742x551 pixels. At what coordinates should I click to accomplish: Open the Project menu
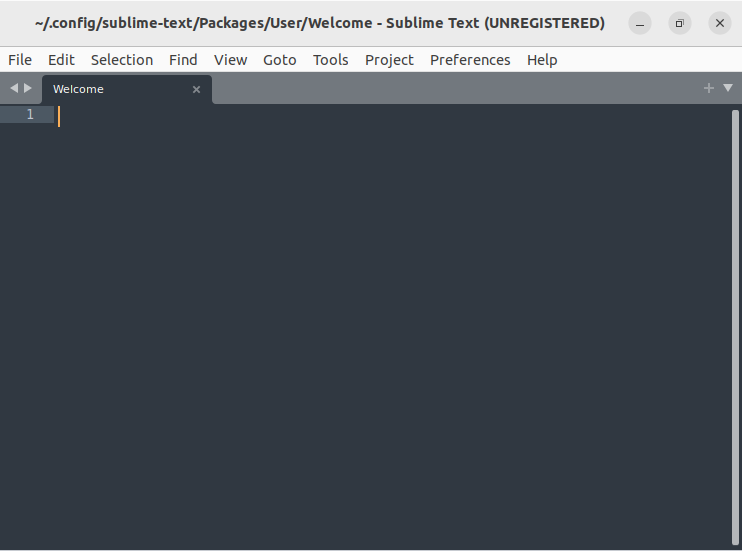tap(389, 60)
